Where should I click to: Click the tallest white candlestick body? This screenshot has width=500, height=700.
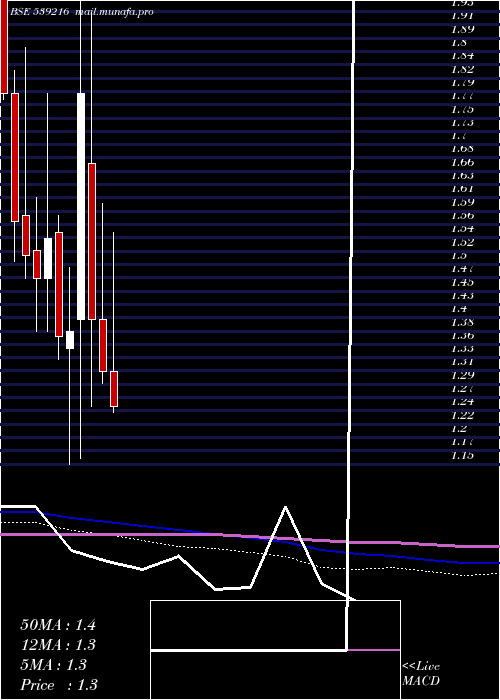pyautogui.click(x=81, y=206)
